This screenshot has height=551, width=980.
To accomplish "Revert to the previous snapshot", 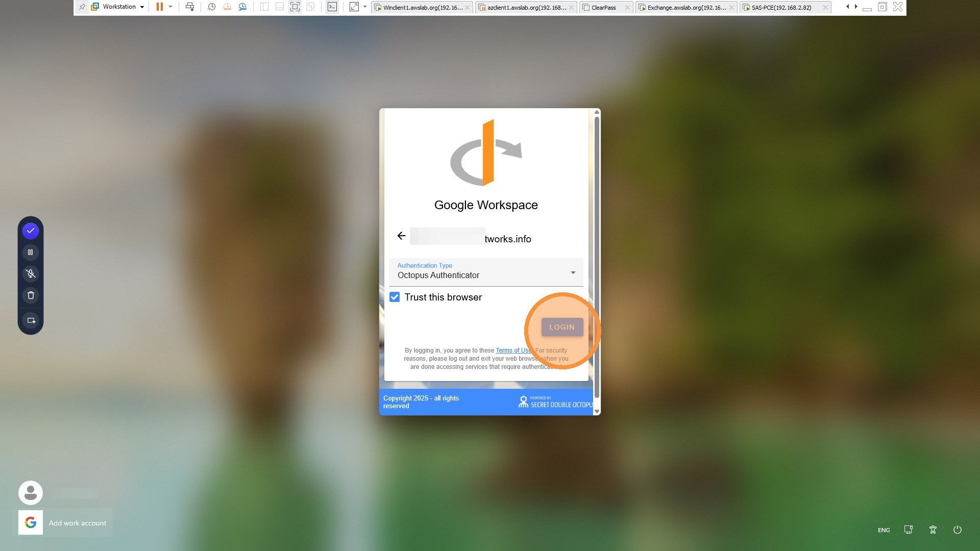I will 227,7.
